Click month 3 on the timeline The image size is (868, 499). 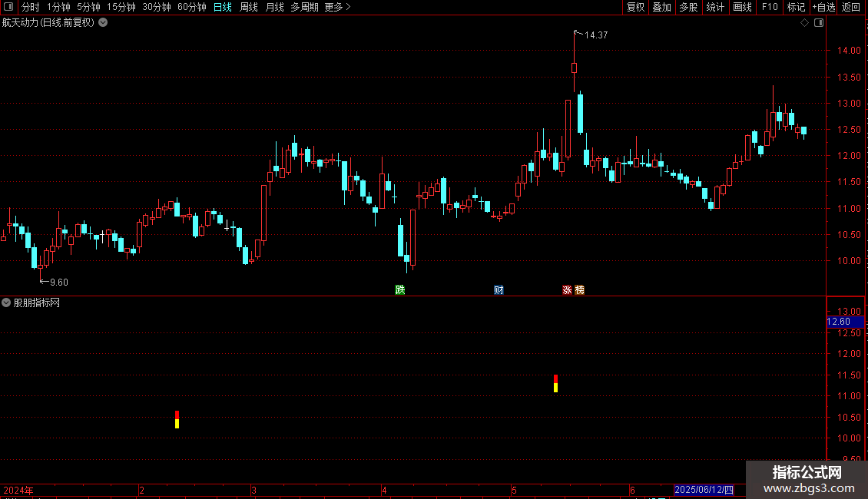click(x=253, y=490)
